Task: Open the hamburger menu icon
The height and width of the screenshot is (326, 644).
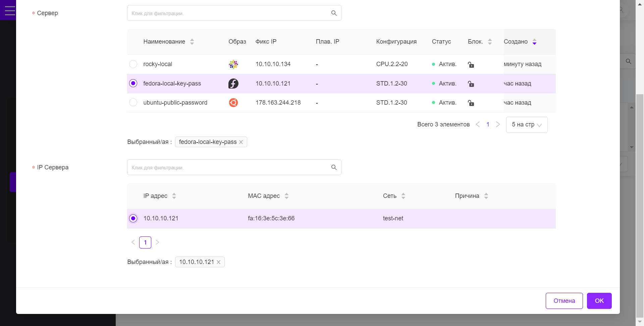Action: pyautogui.click(x=10, y=10)
